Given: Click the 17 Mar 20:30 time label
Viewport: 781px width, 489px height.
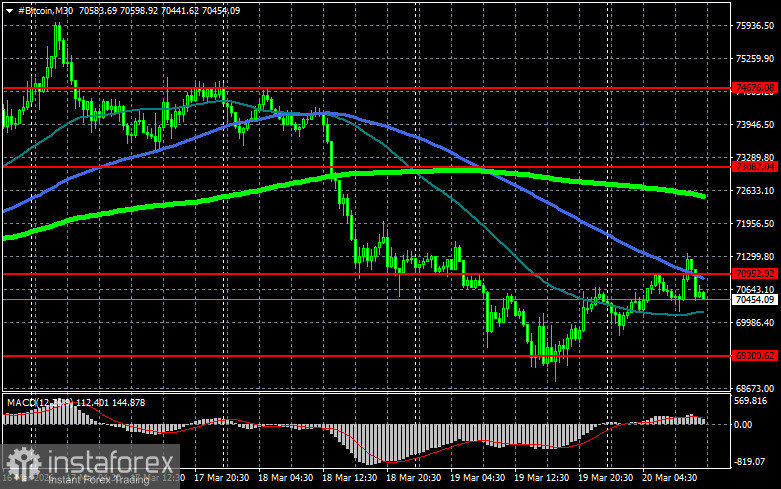Looking at the screenshot, I should pos(222,478).
